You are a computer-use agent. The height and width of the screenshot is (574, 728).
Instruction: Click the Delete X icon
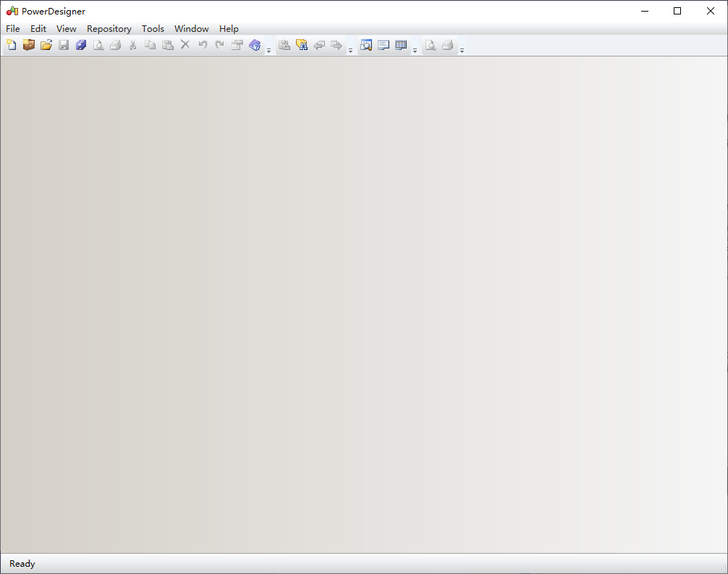185,45
